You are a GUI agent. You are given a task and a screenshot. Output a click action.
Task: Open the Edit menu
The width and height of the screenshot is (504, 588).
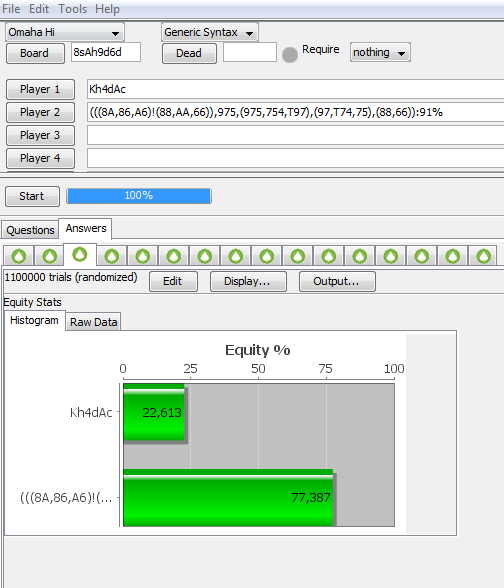pos(39,9)
